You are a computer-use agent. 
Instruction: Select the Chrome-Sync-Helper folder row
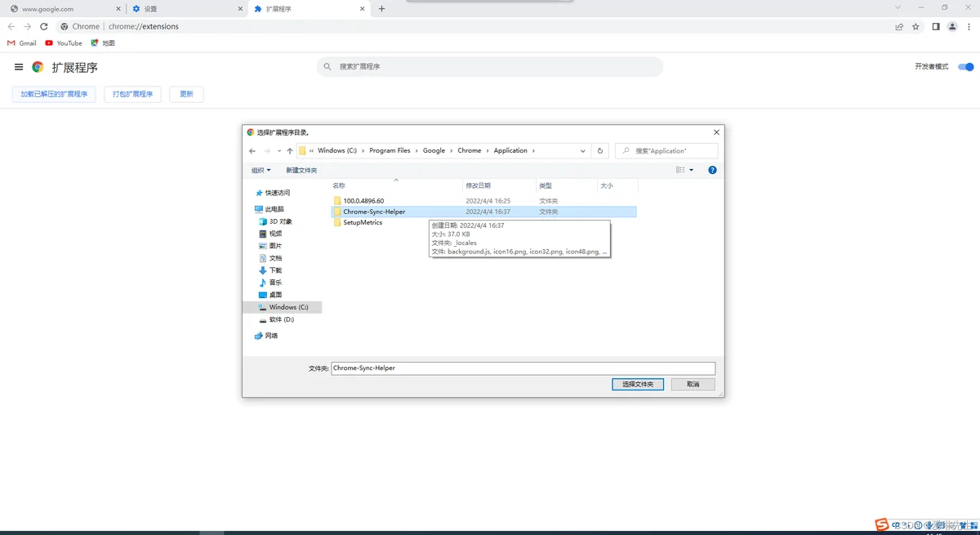483,212
